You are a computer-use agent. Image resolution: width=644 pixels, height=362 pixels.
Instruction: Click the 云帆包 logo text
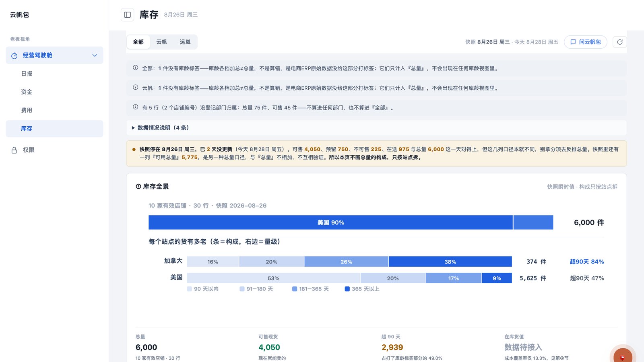[19, 15]
